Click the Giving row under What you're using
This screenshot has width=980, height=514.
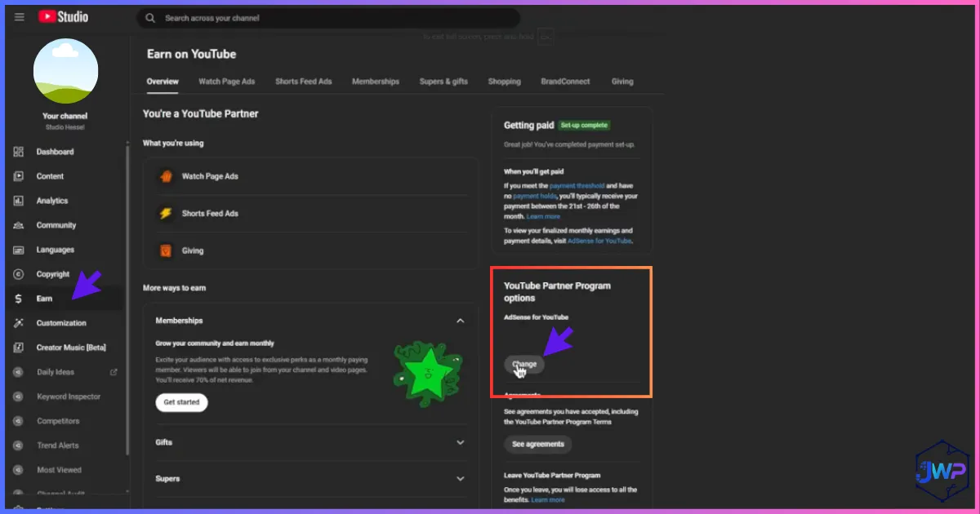coord(310,250)
